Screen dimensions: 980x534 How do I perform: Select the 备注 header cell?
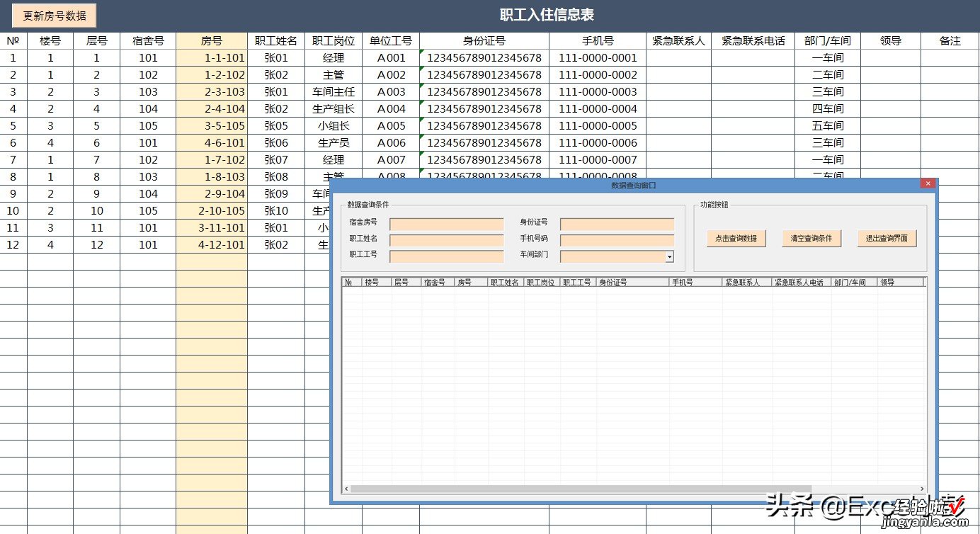point(950,40)
